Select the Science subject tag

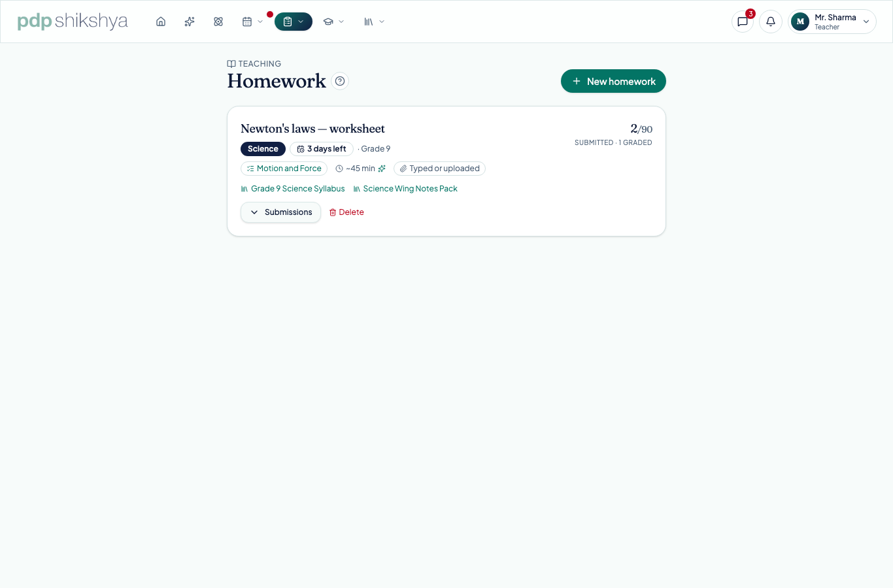point(263,149)
